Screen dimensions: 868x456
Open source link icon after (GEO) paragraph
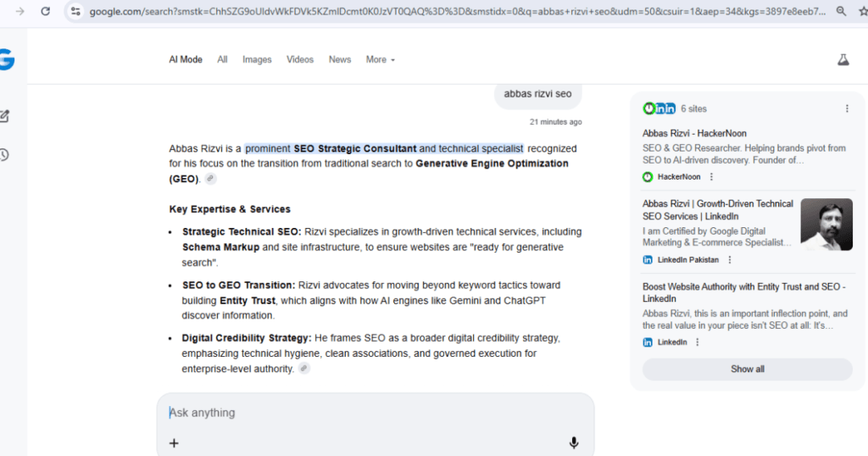pyautogui.click(x=210, y=178)
